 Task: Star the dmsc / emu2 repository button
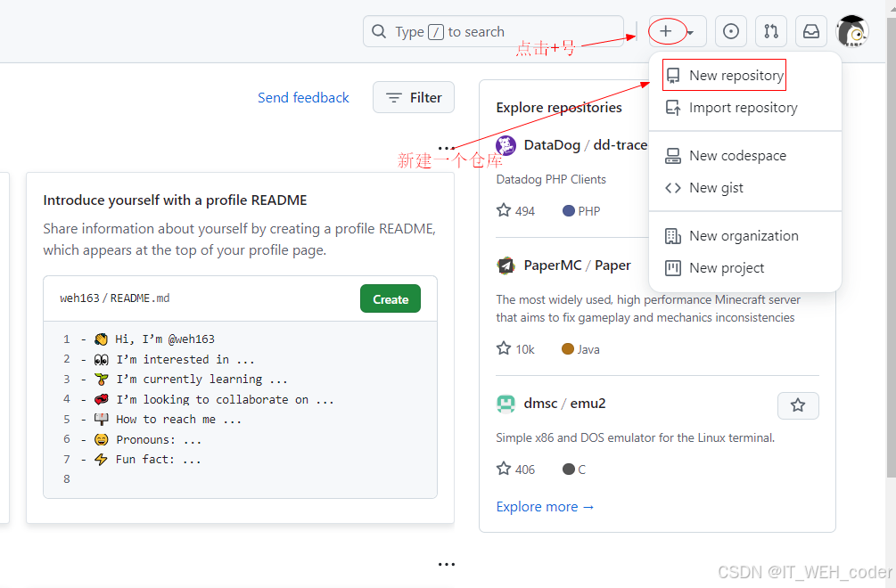click(798, 405)
